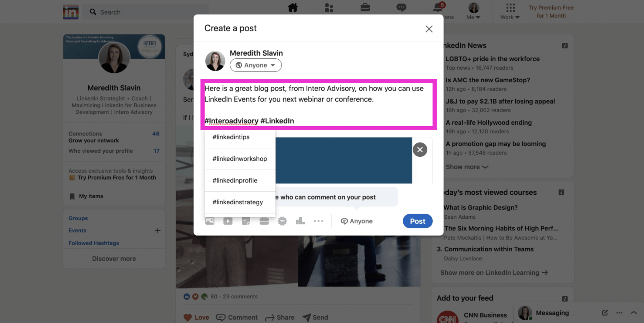Open the Try Premium Free link
The image size is (644, 323).
point(551,12)
